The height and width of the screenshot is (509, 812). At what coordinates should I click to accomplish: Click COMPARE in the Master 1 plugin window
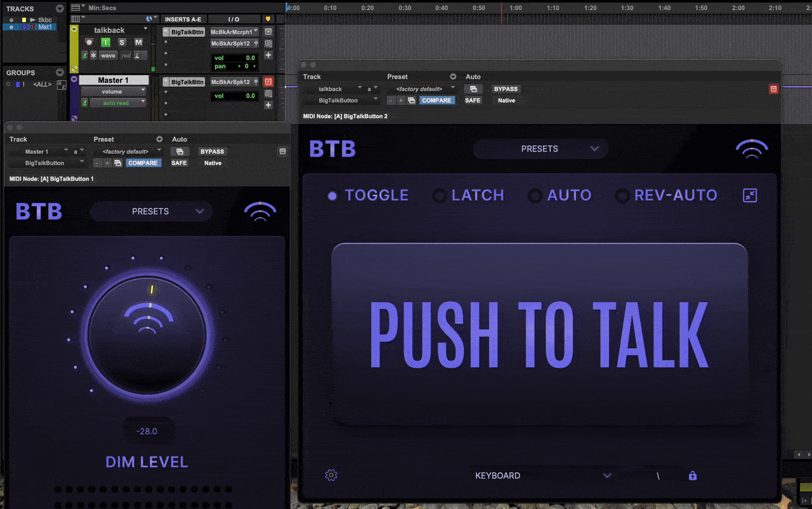tap(143, 163)
